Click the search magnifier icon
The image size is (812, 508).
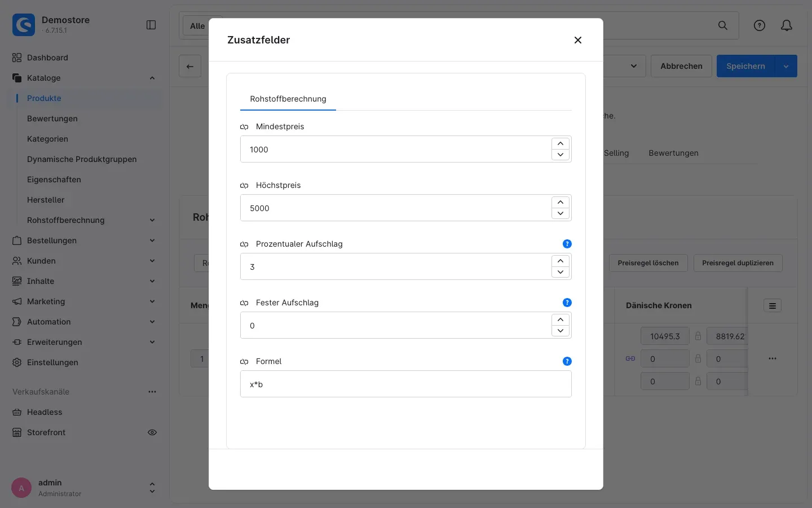tap(723, 25)
